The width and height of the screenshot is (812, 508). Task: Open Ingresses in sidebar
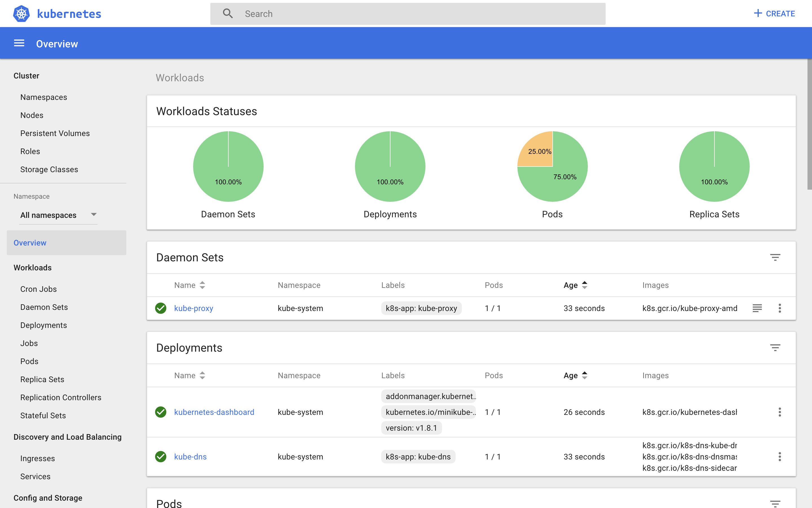(37, 459)
